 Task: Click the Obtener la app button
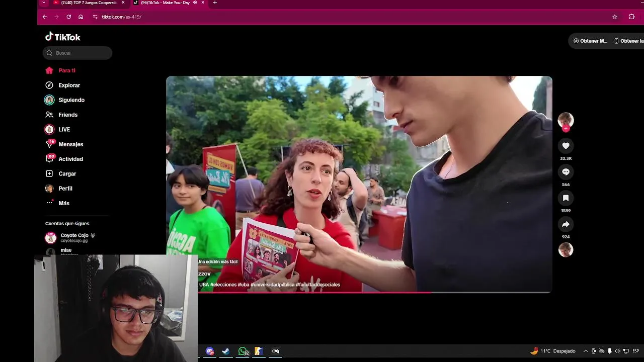pyautogui.click(x=628, y=41)
